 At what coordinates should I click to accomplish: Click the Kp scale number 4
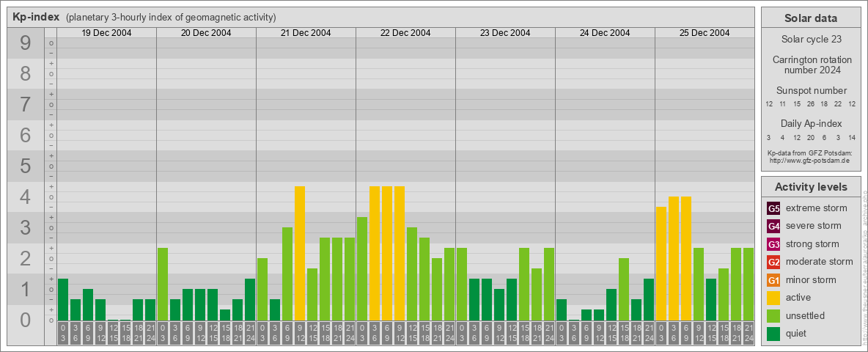click(x=26, y=197)
